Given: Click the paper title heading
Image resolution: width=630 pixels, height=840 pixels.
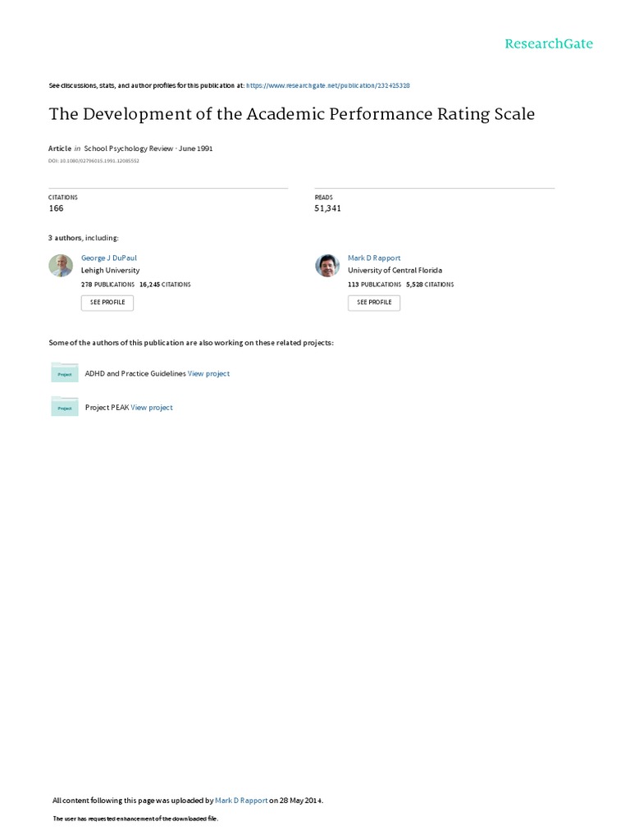Looking at the screenshot, I should pos(292,114).
